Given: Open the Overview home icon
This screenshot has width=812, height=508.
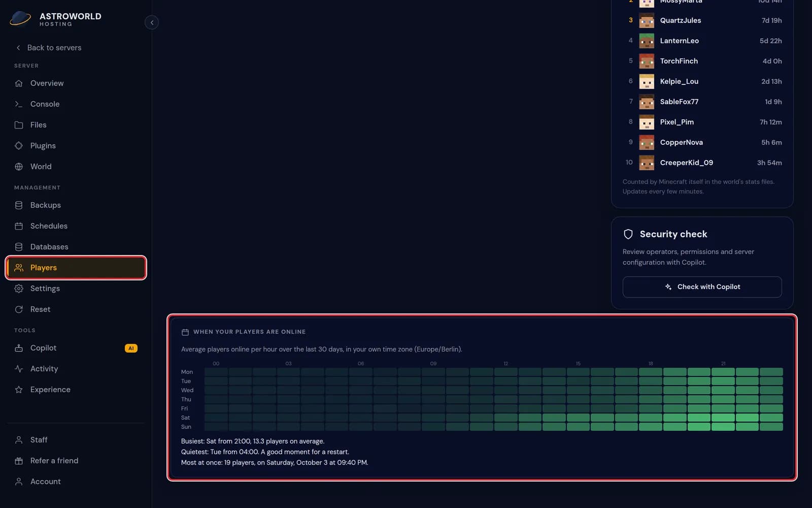Looking at the screenshot, I should [x=19, y=83].
